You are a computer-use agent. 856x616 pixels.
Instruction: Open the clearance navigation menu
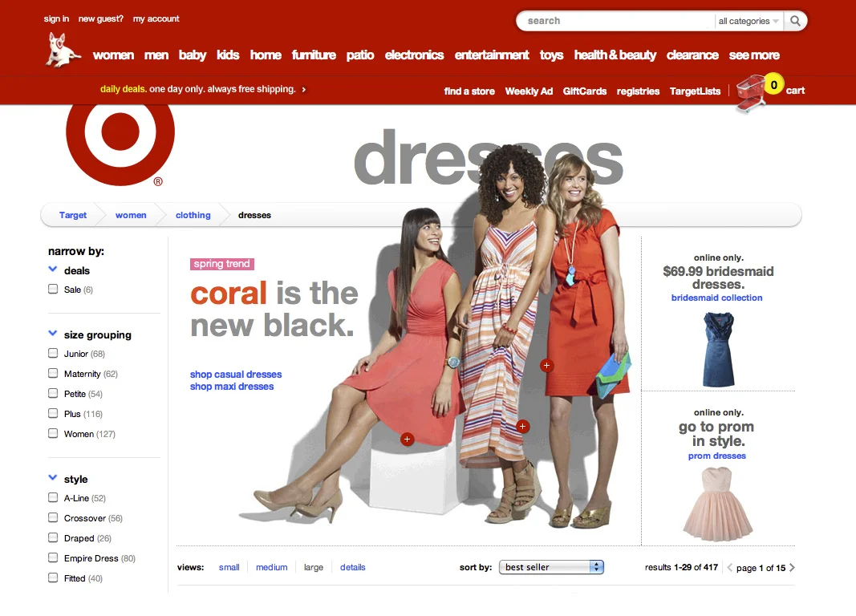[692, 55]
